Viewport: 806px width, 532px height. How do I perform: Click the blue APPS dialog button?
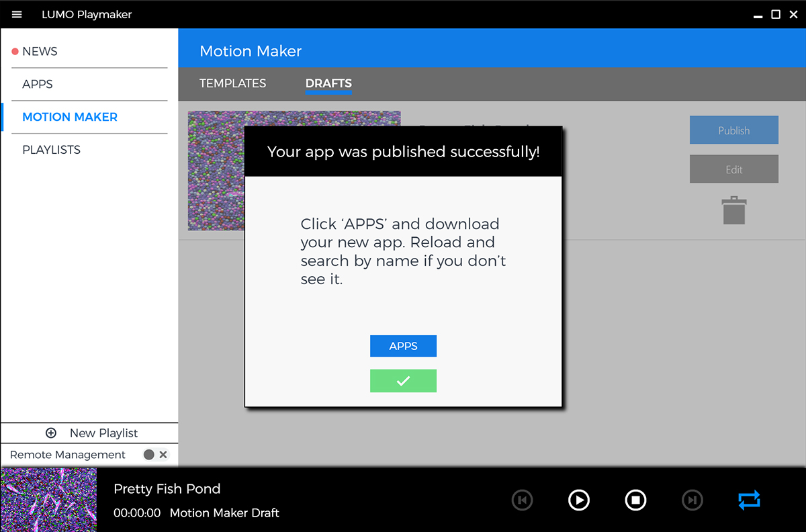[403, 346]
